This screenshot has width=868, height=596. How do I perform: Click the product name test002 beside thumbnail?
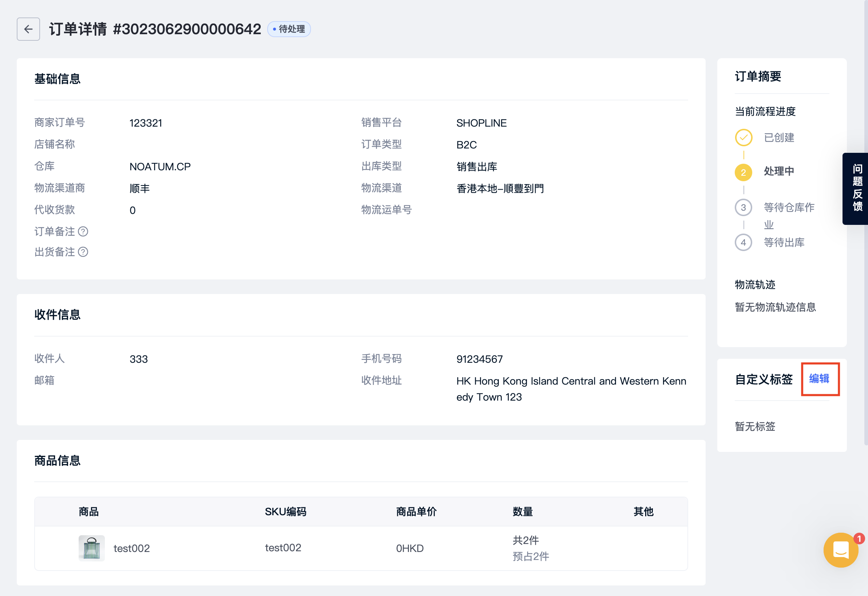click(131, 548)
